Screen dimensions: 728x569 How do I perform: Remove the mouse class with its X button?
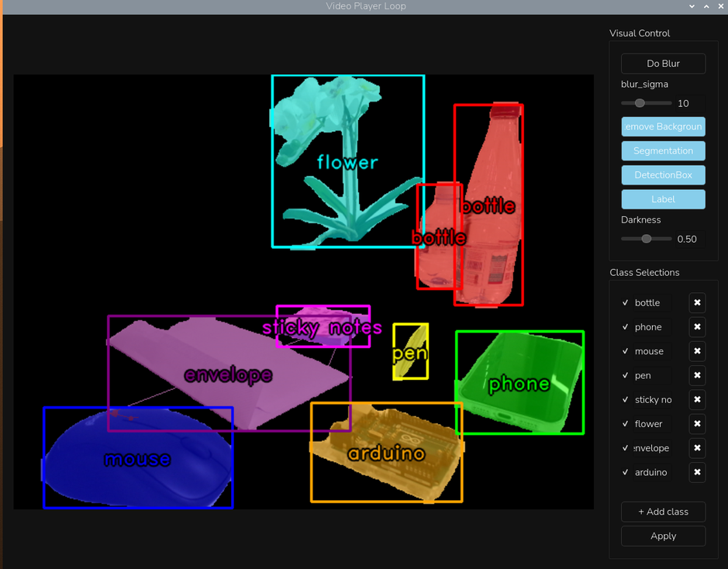697,351
